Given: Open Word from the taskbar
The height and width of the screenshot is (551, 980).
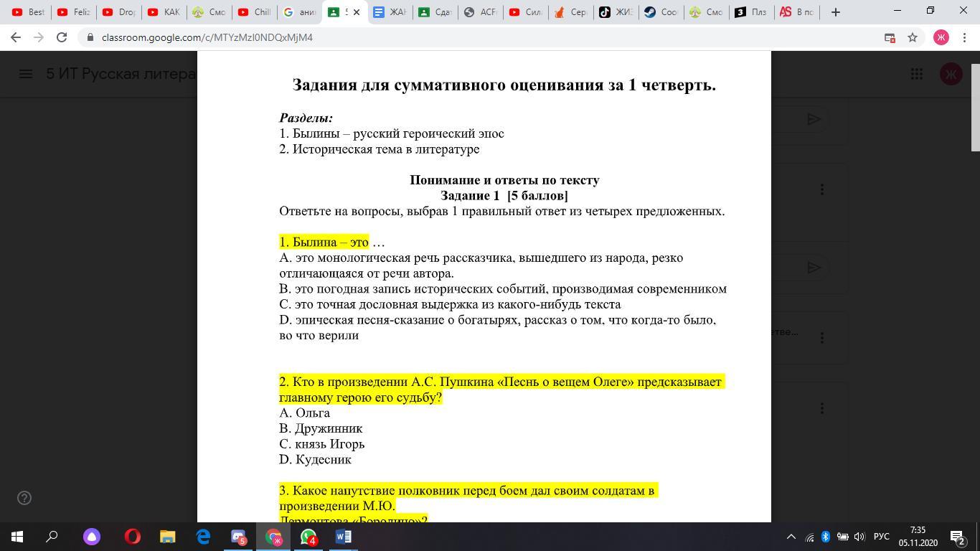Looking at the screenshot, I should (343, 537).
